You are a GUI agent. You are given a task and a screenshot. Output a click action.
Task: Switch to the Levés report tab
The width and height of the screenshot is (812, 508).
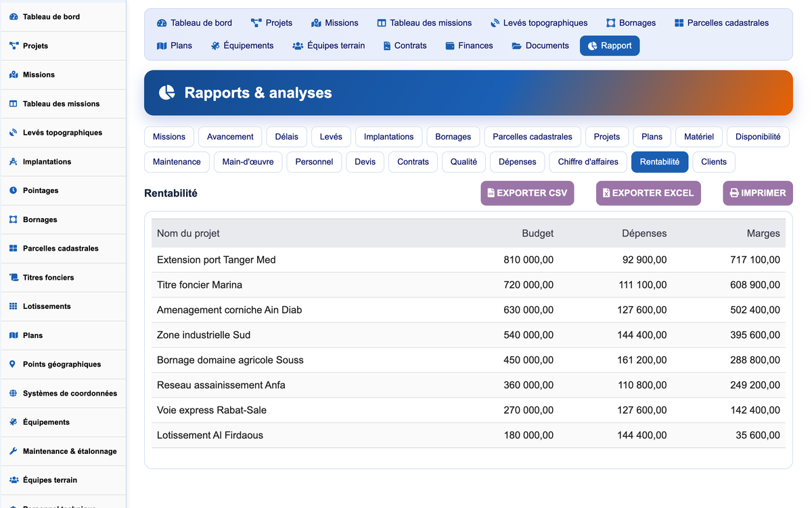tap(331, 137)
